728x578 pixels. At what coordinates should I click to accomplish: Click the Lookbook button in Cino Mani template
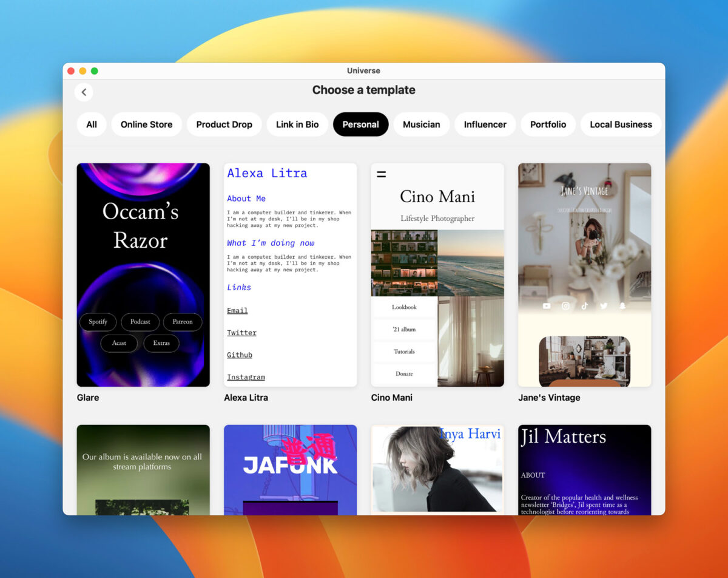click(x=404, y=307)
